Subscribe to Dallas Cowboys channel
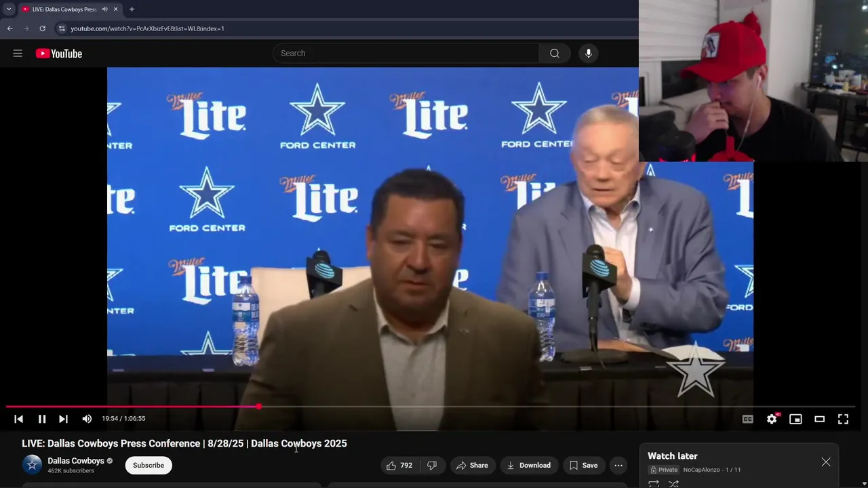868x488 pixels. coord(149,465)
